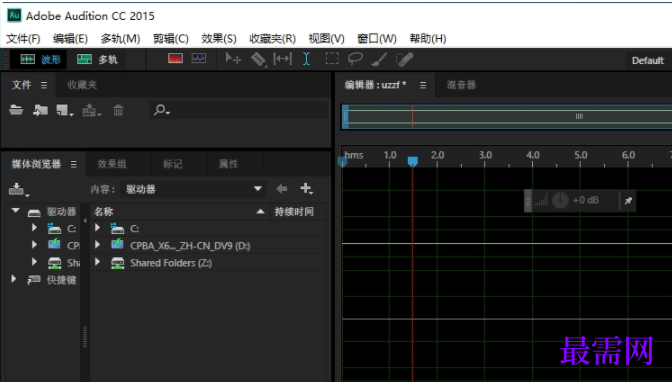
Task: Open the 多轨(M) menu
Action: (x=120, y=39)
